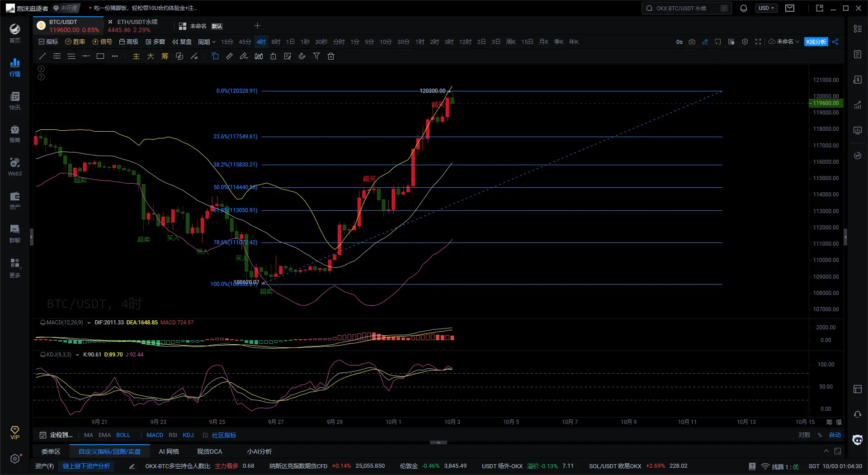Viewport: 868px width, 475px height.
Task: Toggle the BOLL indicator
Action: pos(123,435)
